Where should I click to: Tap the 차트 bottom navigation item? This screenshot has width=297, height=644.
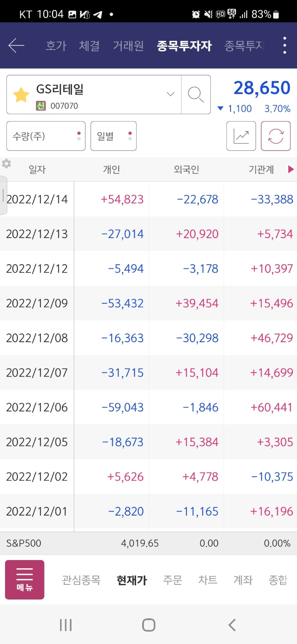click(208, 580)
